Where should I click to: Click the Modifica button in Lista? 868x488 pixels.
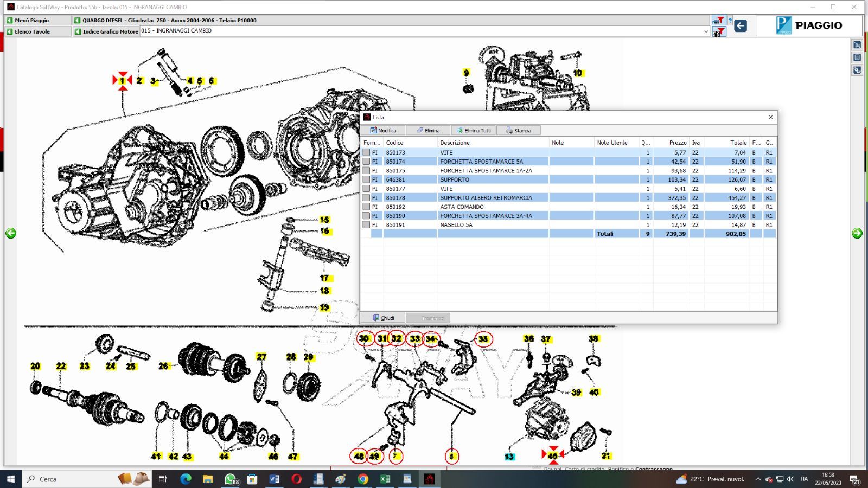point(383,131)
